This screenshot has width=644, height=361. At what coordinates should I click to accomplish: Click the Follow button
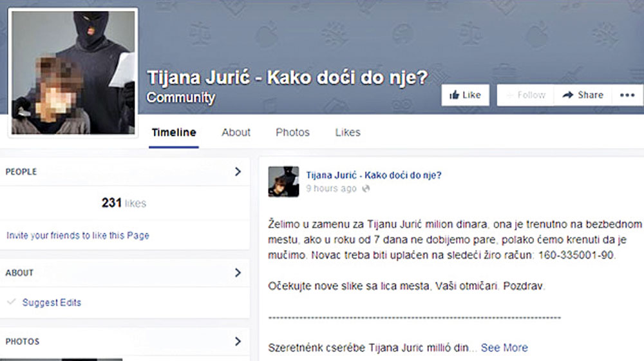525,95
